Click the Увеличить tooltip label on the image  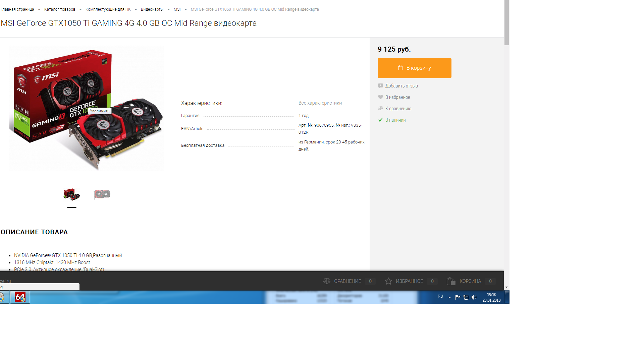100,111
